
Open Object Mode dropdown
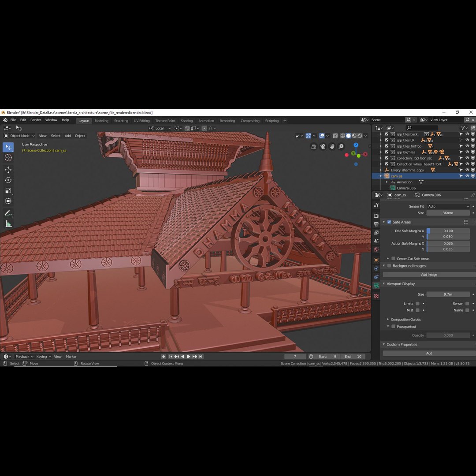pyautogui.click(x=20, y=136)
